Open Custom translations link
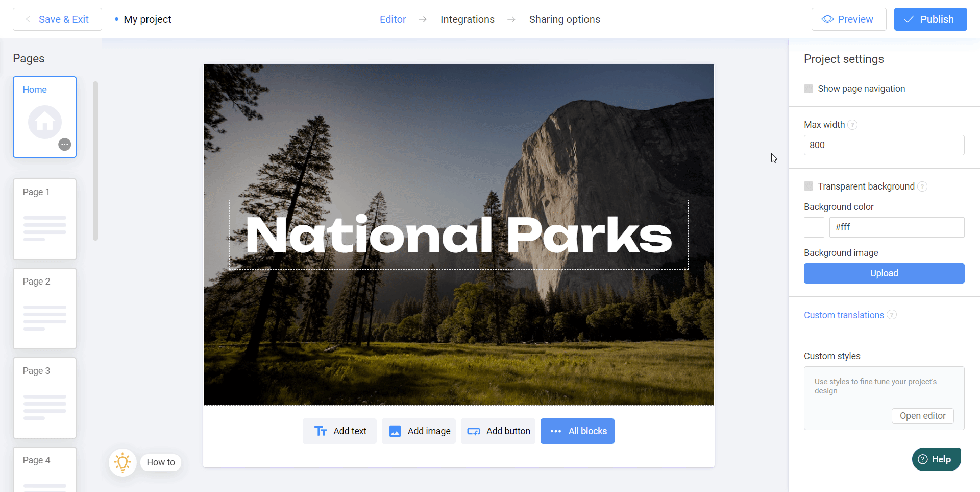This screenshot has width=980, height=492. pyautogui.click(x=844, y=315)
